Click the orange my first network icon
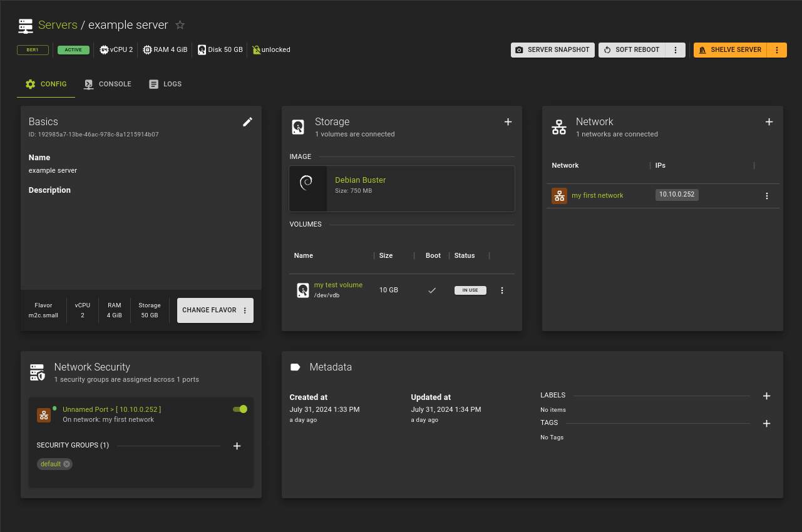The width and height of the screenshot is (802, 532). click(x=559, y=195)
